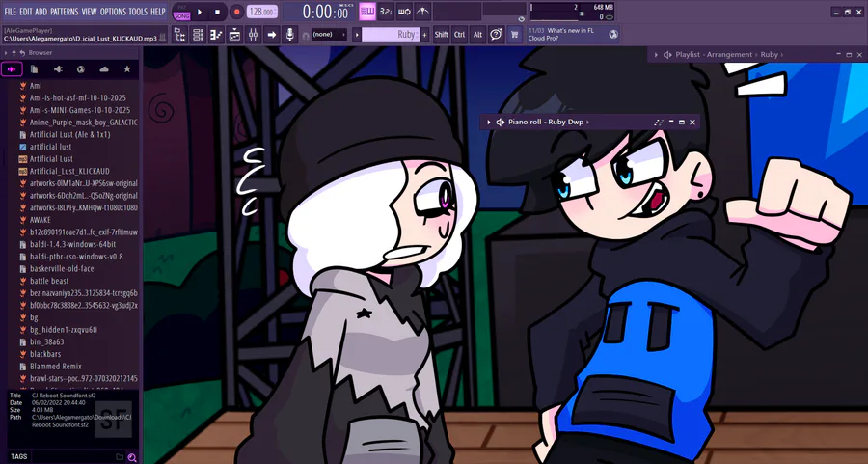Toggle Pat/Song mode switch

pos(181,13)
